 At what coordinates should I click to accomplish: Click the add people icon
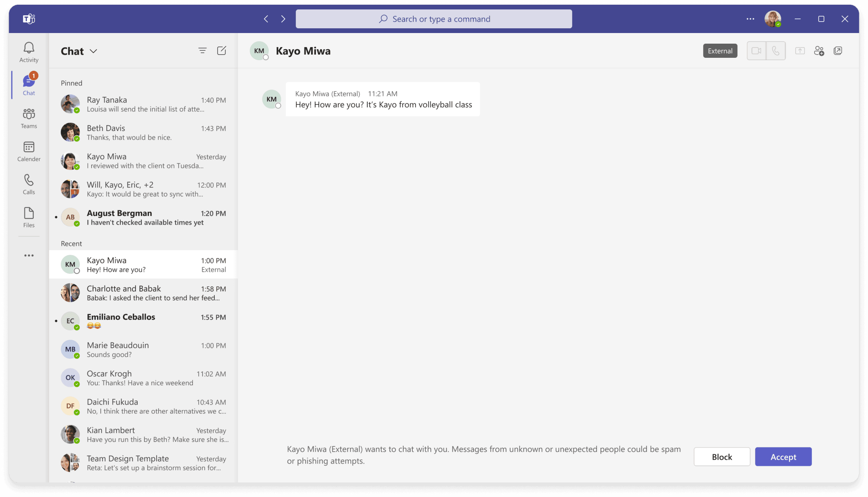pyautogui.click(x=819, y=51)
